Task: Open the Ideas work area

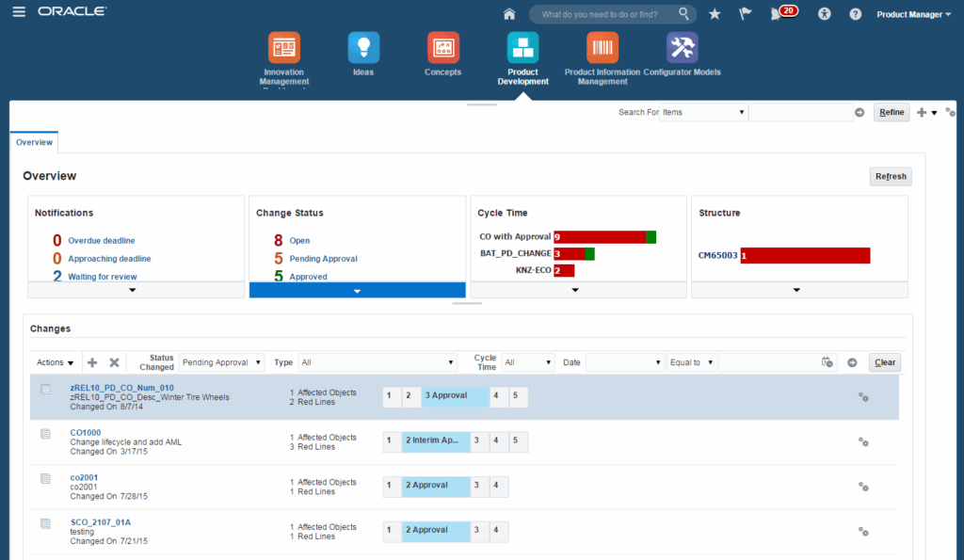Action: [x=363, y=46]
